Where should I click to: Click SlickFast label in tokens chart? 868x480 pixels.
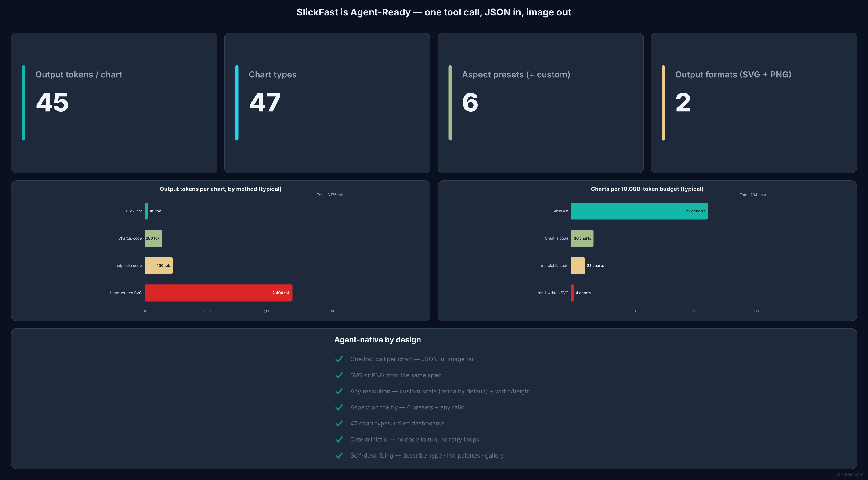(134, 211)
